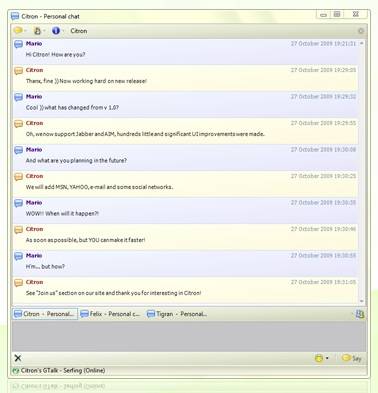Click the message about the "Join us" section

[113, 293]
